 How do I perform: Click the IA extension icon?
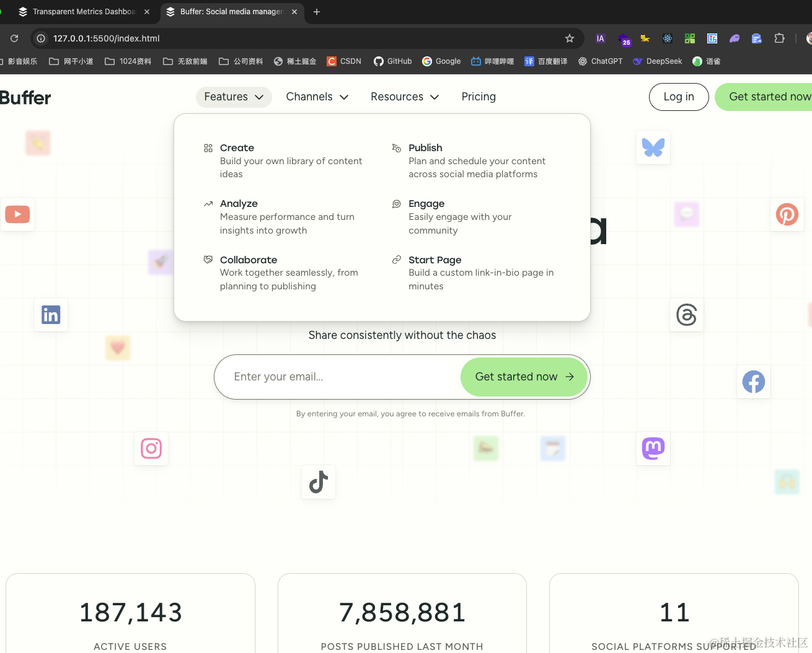point(600,38)
